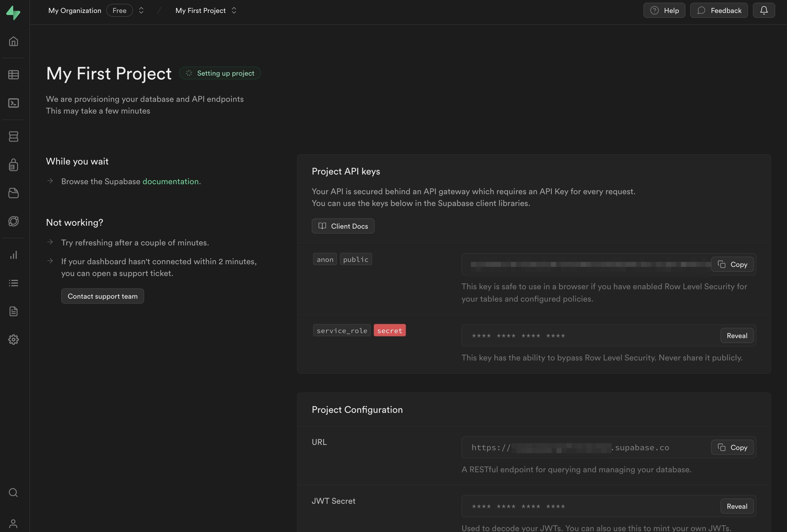The height and width of the screenshot is (532, 787).
Task: Click the red secret tag
Action: (x=389, y=330)
